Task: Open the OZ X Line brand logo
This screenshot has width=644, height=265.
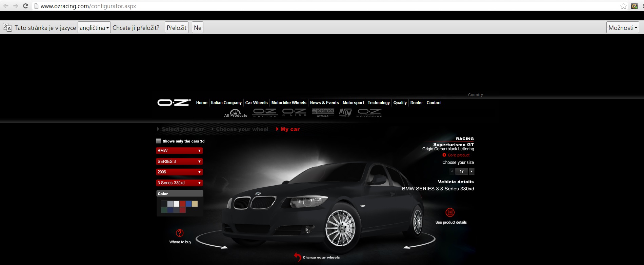Action: click(x=294, y=112)
